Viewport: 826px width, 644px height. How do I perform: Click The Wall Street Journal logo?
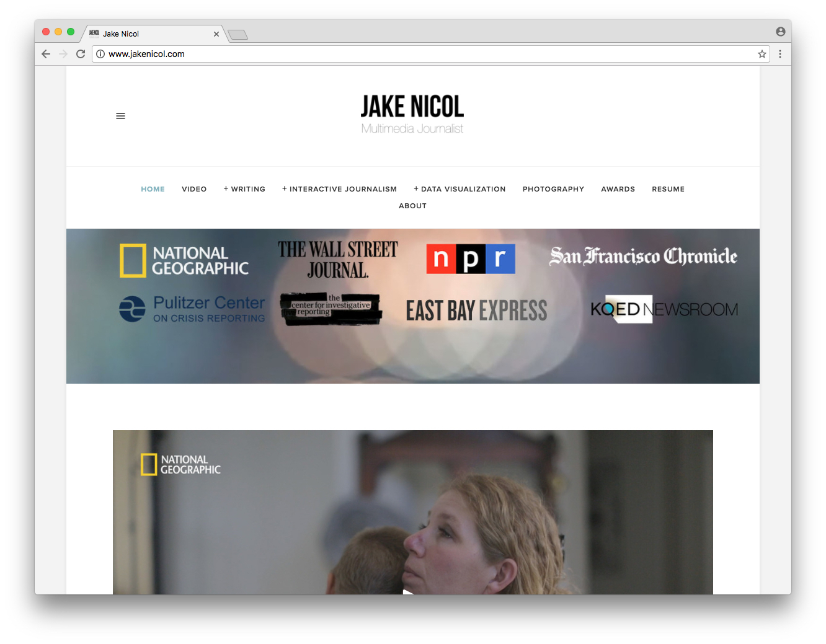(x=338, y=259)
